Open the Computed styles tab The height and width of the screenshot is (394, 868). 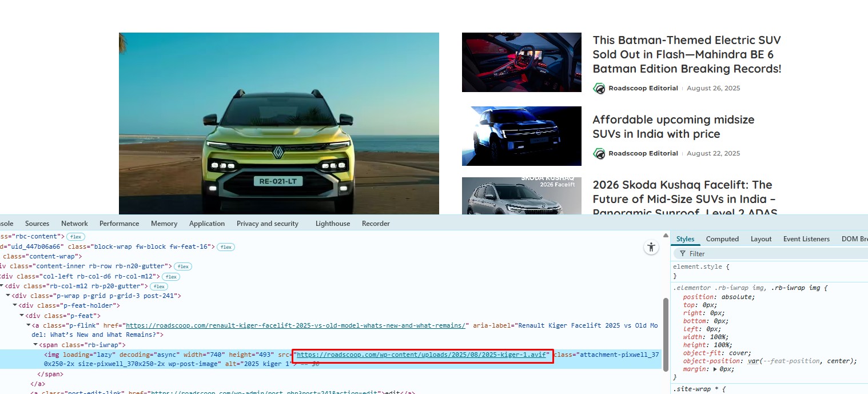tap(722, 239)
